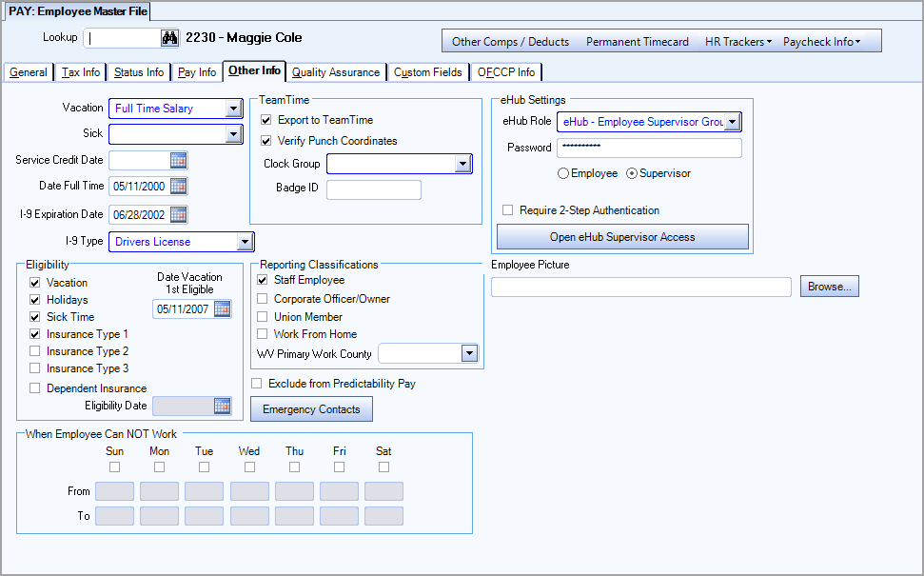Screen dimensions: 924x576
Task: Open calendar for the Eligibility Date field
Action: pos(221,406)
